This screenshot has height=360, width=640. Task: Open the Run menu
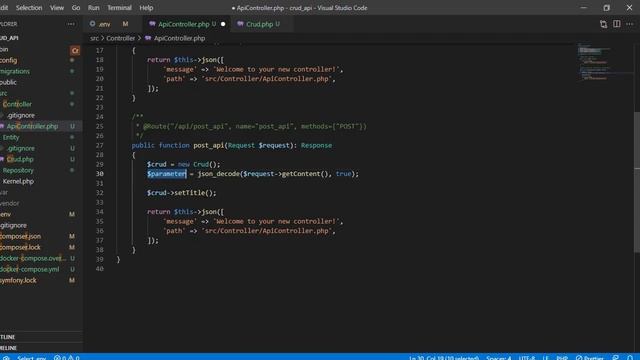coord(93,8)
